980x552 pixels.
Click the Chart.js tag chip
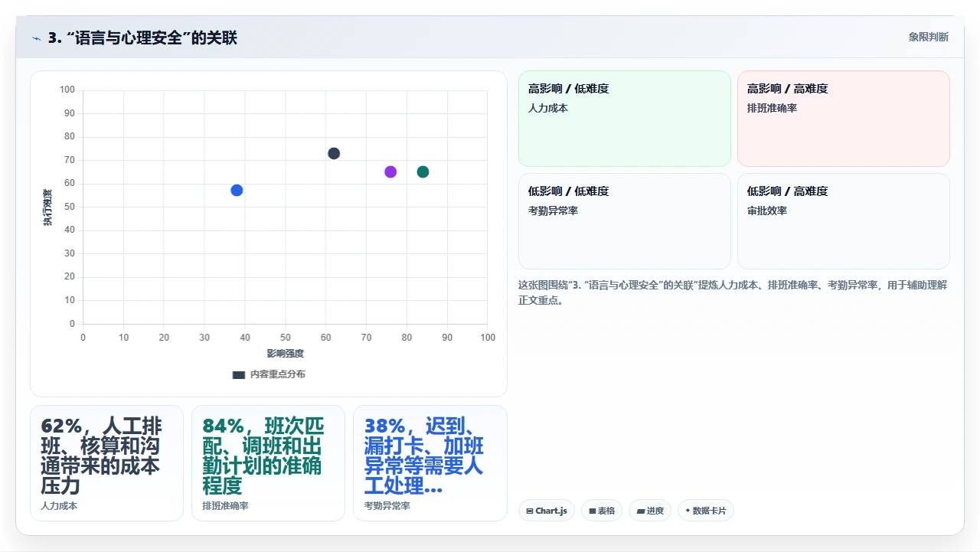point(547,511)
